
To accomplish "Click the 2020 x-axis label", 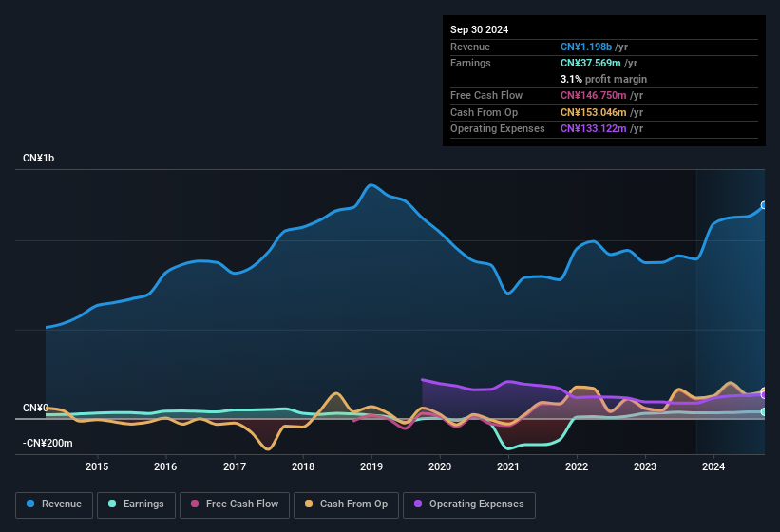I will coord(440,466).
